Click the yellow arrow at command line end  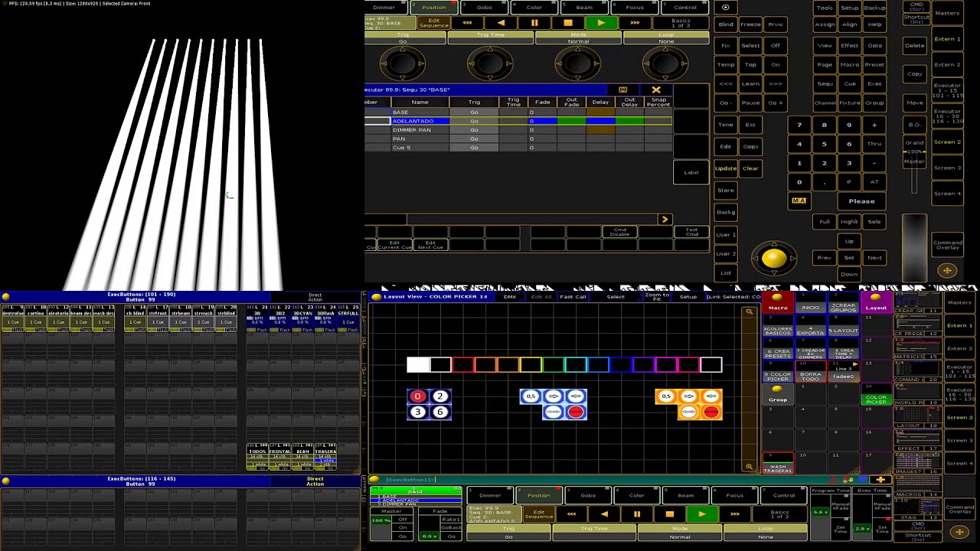(x=665, y=220)
